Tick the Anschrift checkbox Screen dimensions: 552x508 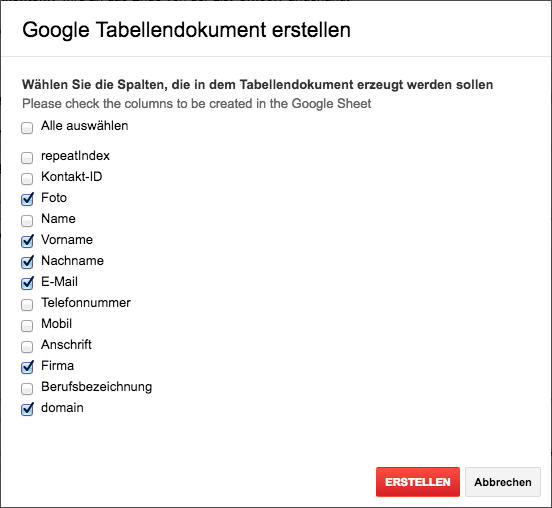[27, 346]
